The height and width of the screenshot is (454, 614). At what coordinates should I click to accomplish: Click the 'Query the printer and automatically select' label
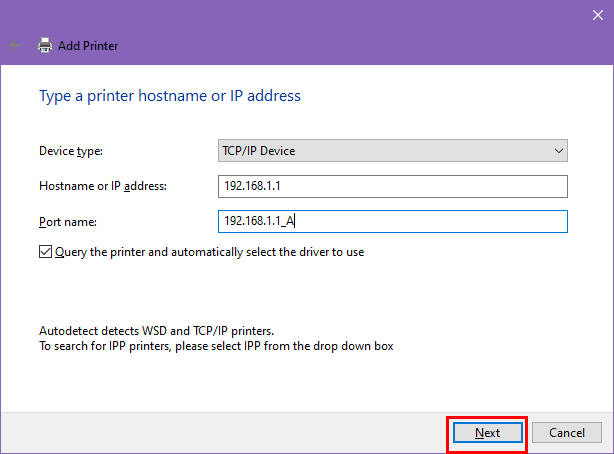(x=210, y=252)
